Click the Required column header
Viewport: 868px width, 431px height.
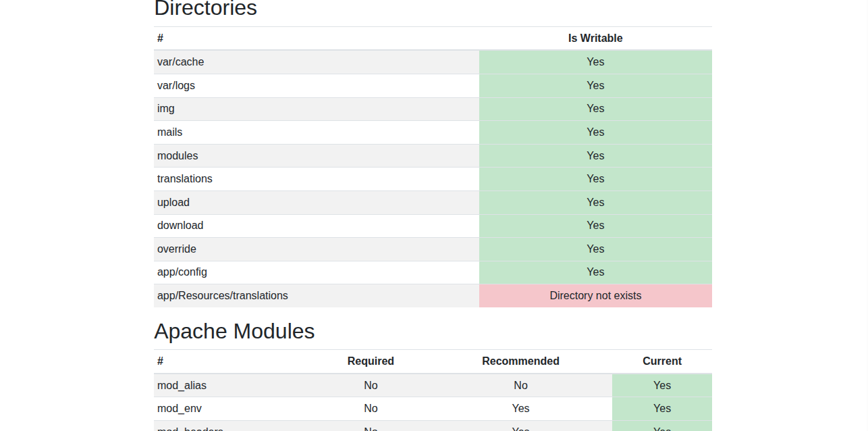371,361
